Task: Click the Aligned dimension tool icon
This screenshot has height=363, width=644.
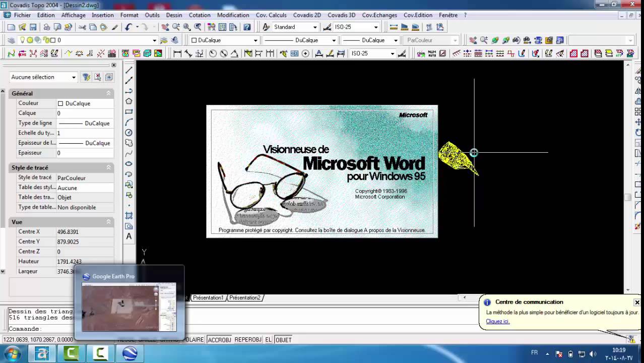Action: point(188,53)
